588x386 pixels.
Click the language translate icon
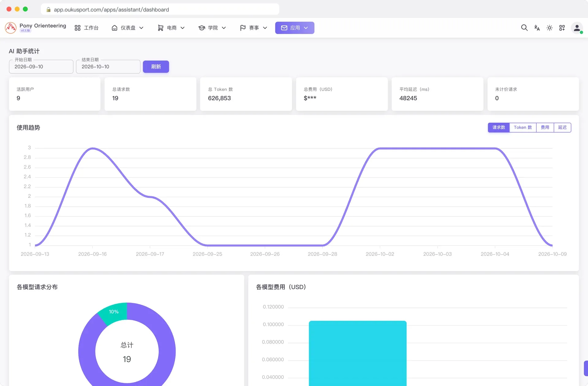537,28
